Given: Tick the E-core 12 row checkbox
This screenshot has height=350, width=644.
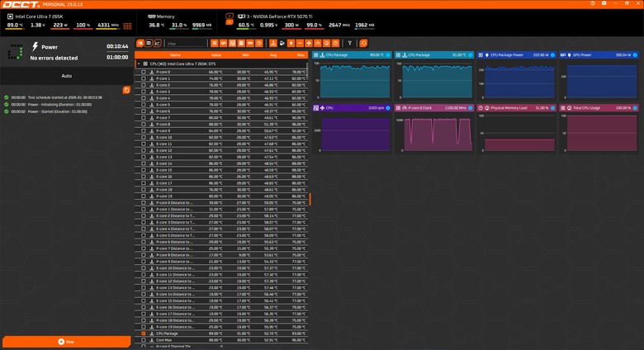Looking at the screenshot, I should pyautogui.click(x=144, y=150).
